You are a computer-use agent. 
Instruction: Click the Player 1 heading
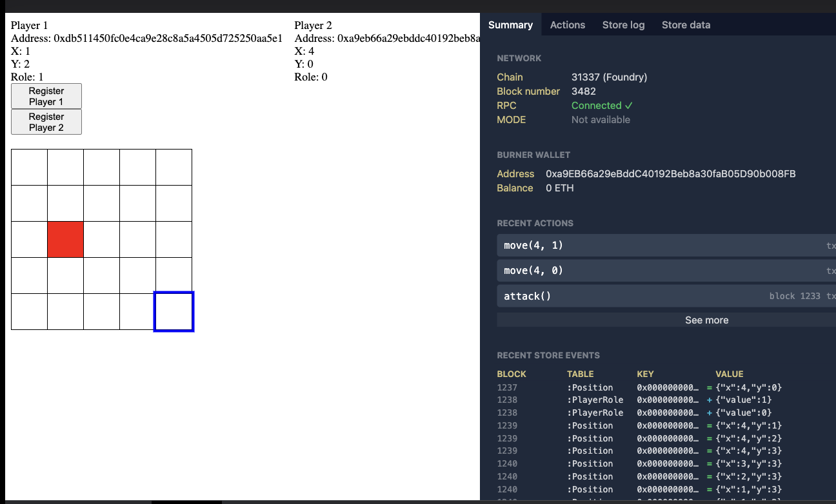pos(29,25)
